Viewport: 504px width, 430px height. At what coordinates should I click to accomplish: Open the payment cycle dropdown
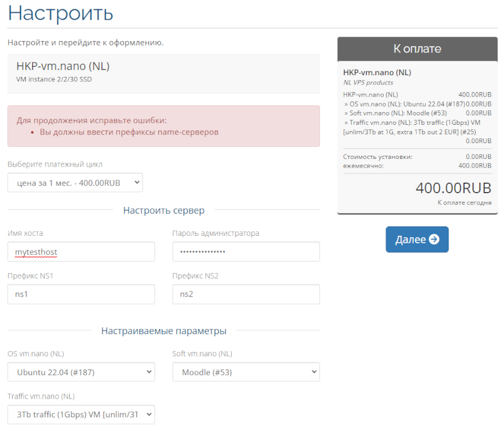click(x=75, y=183)
